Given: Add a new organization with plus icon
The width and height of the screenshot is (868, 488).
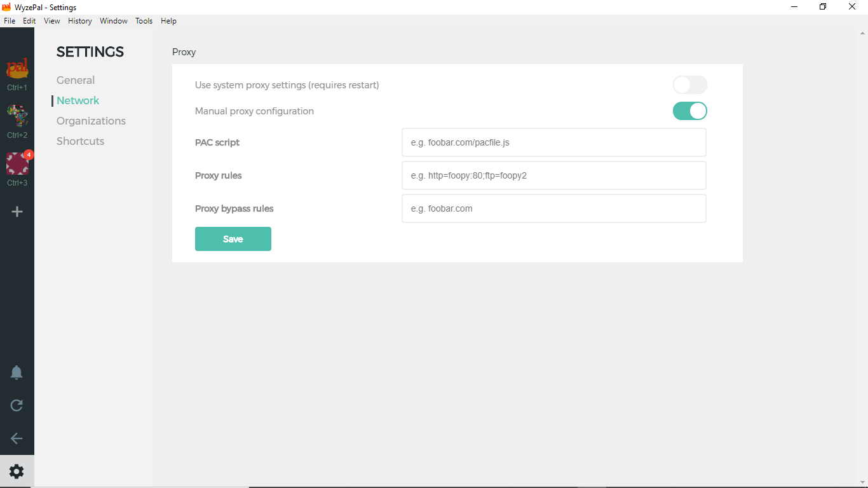Looking at the screenshot, I should point(17,212).
